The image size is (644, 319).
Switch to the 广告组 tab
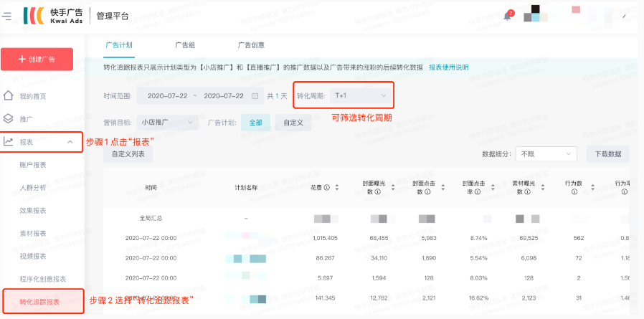pyautogui.click(x=185, y=45)
